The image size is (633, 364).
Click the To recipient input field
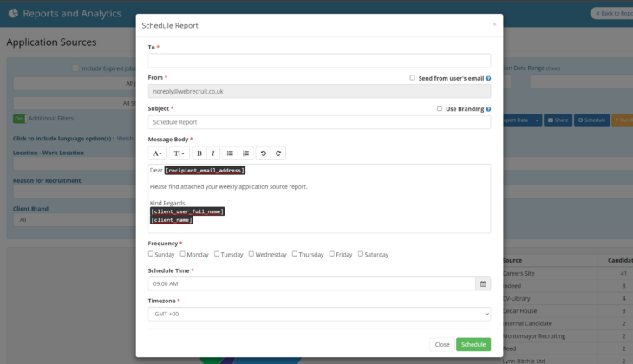(319, 61)
